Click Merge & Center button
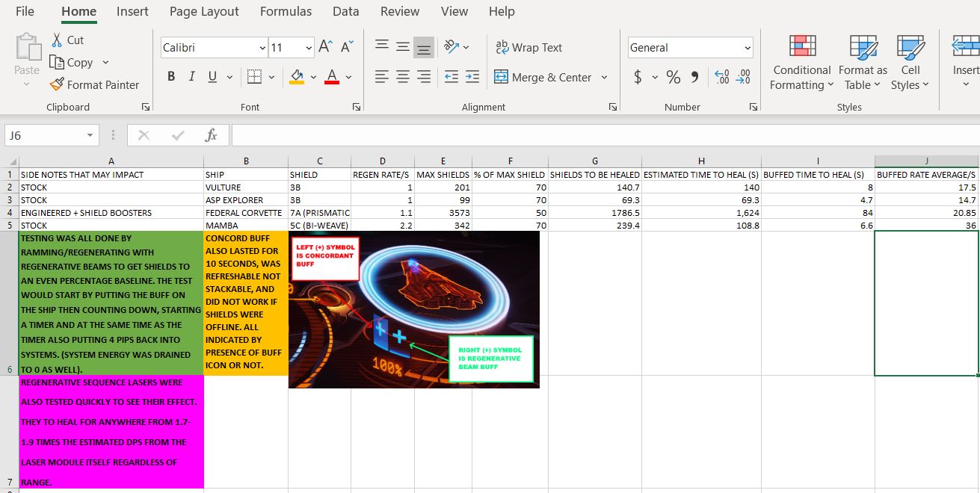The image size is (980, 493). [543, 77]
